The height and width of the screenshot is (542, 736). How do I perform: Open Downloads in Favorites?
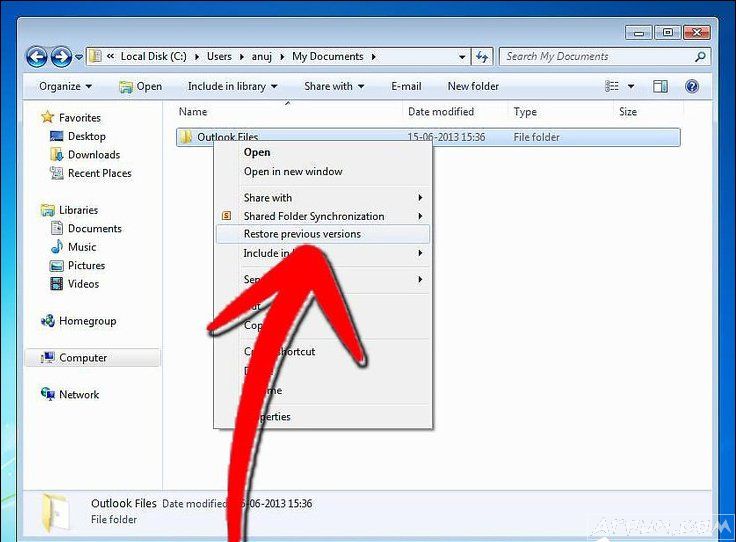94,154
